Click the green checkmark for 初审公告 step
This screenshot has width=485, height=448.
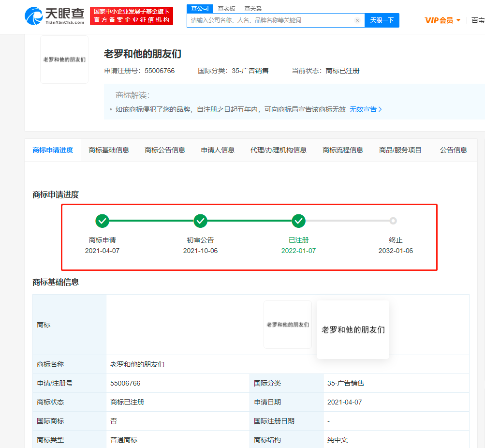(x=200, y=221)
